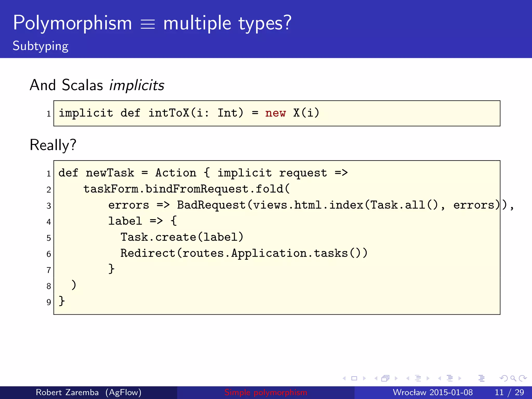Go to next slide arrow beside slide icon
Image resolution: width=532 pixels, height=399 pixels.
364,378
